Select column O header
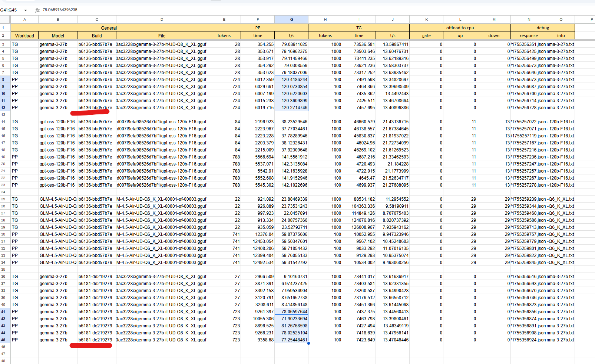Image resolution: width=595 pixels, height=364 pixels. [561, 19]
